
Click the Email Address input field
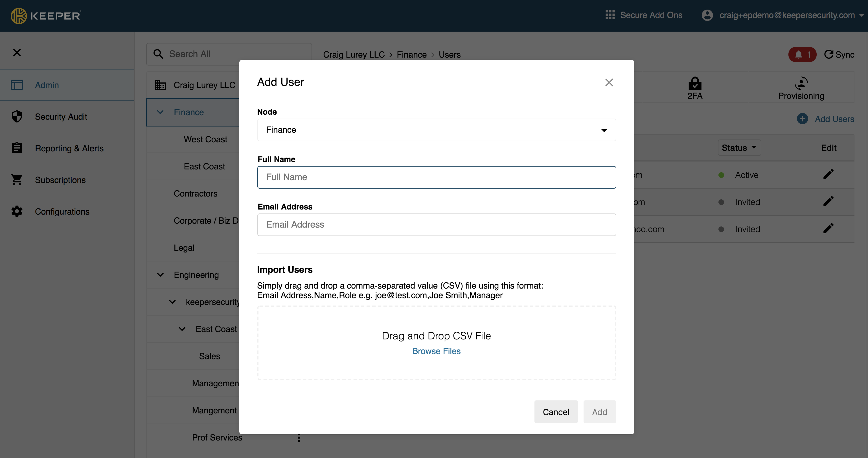(436, 224)
